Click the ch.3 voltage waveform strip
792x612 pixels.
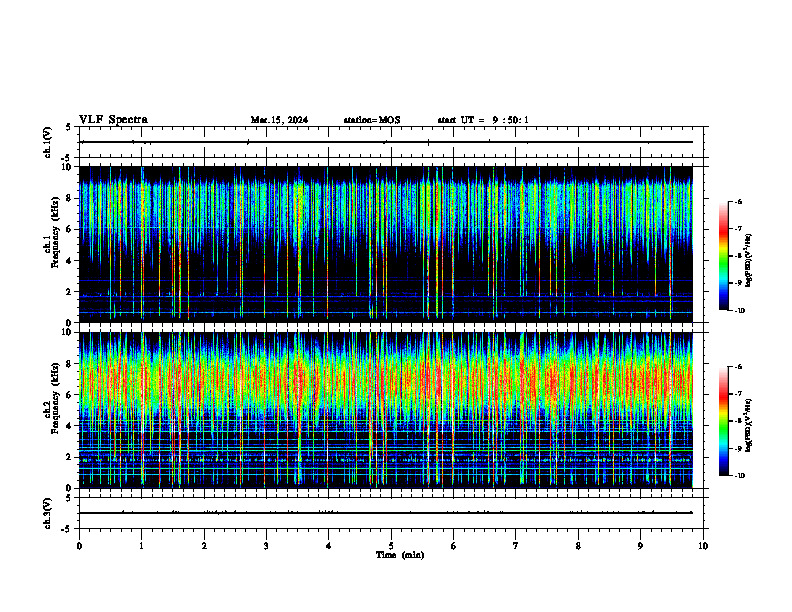pos(391,513)
